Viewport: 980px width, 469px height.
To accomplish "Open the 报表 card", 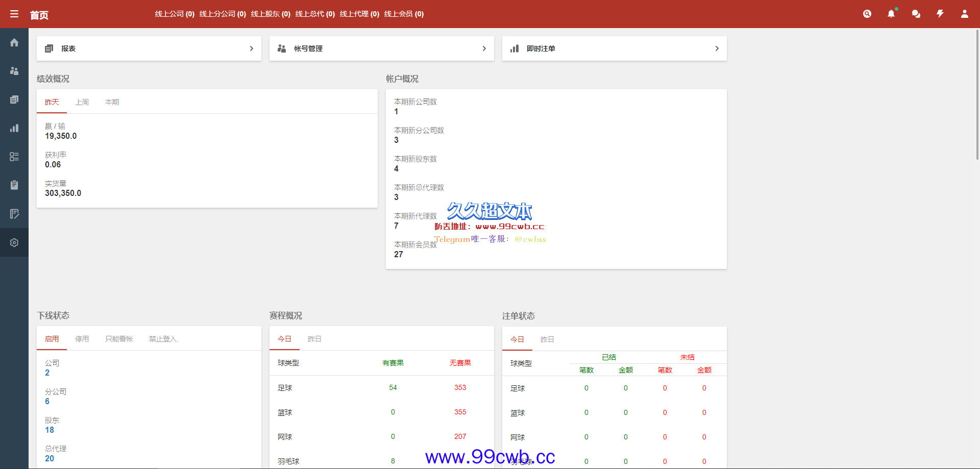I will click(149, 48).
